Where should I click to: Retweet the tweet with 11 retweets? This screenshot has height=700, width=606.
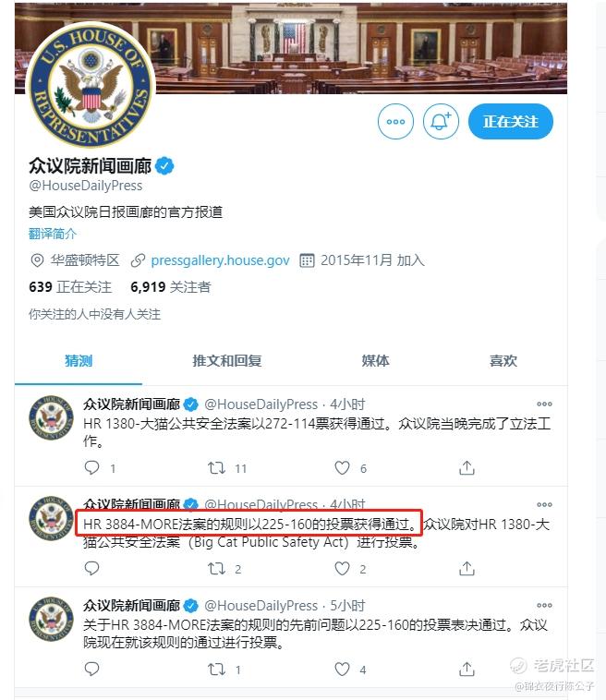tap(216, 468)
